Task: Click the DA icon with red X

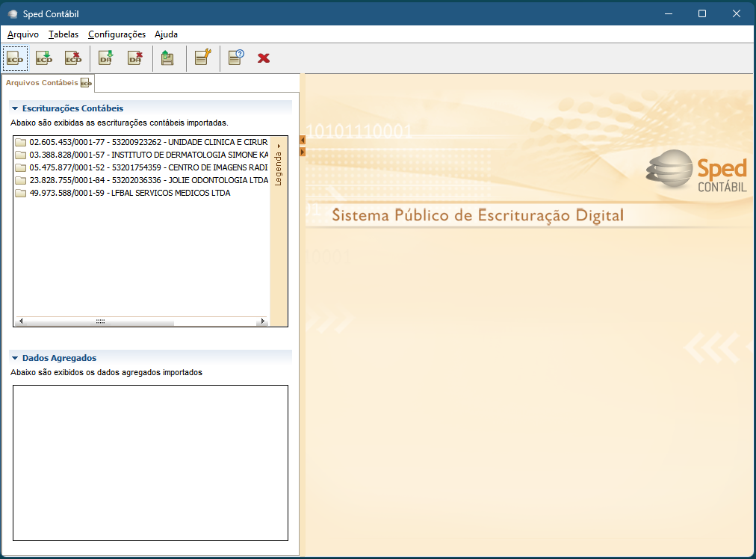Action: [135, 58]
